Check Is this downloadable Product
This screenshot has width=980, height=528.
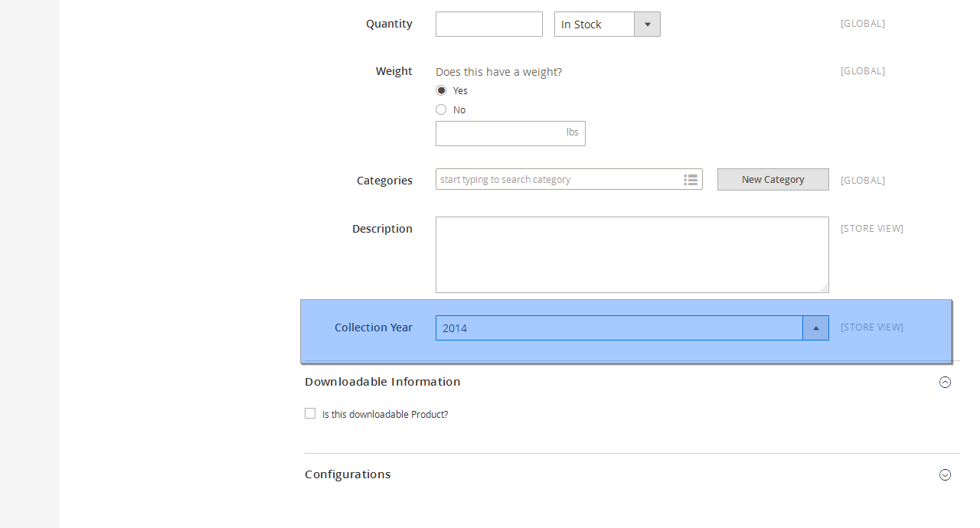pos(310,413)
